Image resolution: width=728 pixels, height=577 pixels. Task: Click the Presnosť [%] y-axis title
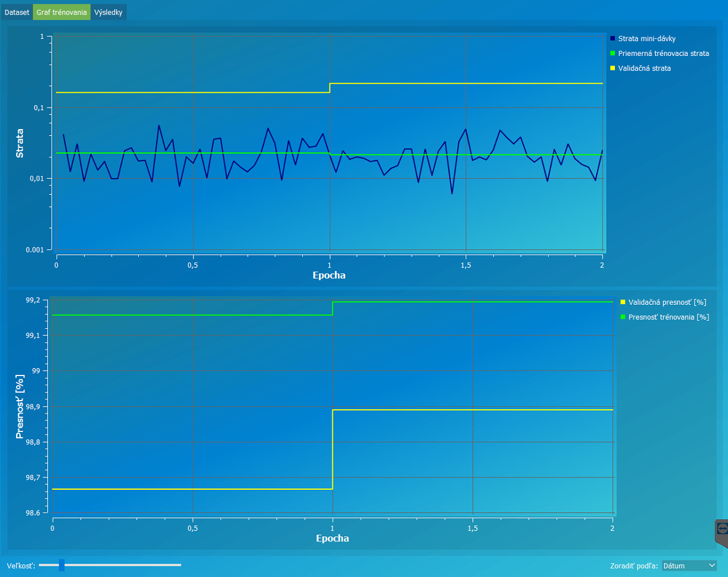pos(20,406)
